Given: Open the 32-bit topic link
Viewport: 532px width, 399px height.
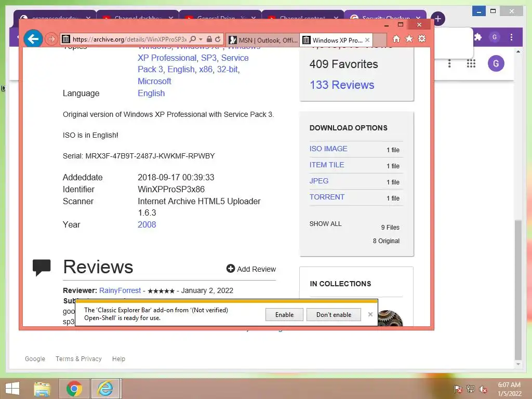Looking at the screenshot, I should pos(228,70).
